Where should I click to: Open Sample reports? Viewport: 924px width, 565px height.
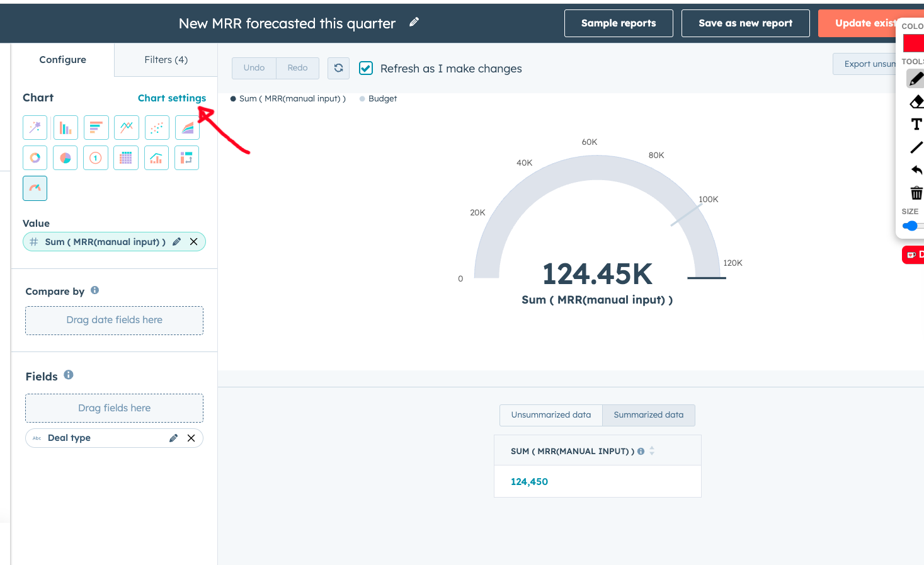(x=618, y=23)
